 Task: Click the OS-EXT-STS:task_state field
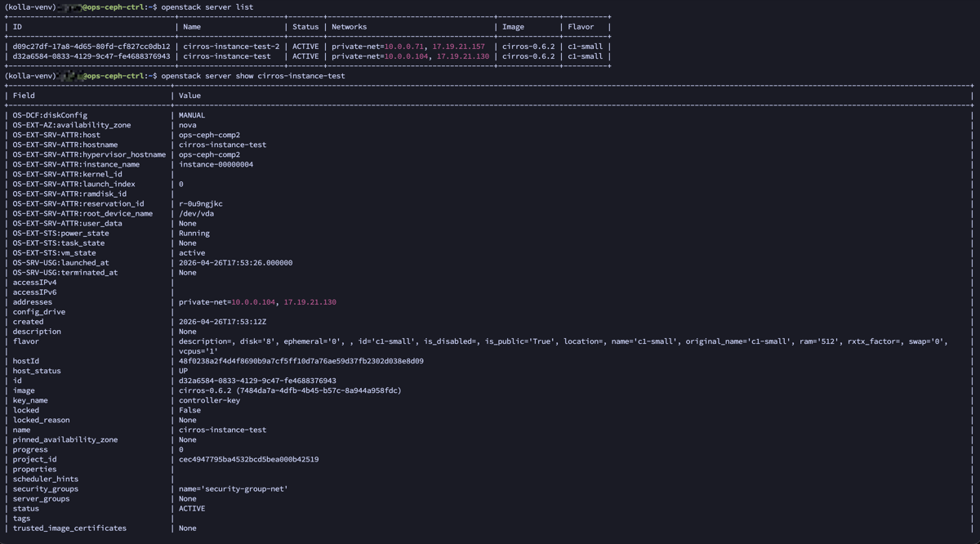point(59,243)
